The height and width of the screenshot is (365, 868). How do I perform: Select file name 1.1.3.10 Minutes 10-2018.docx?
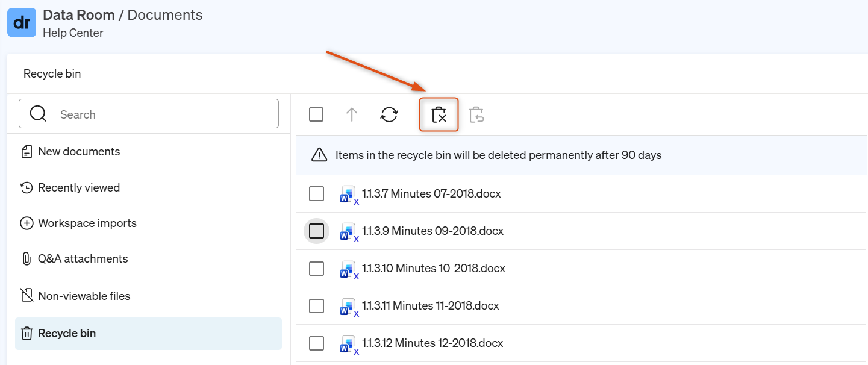tap(434, 268)
